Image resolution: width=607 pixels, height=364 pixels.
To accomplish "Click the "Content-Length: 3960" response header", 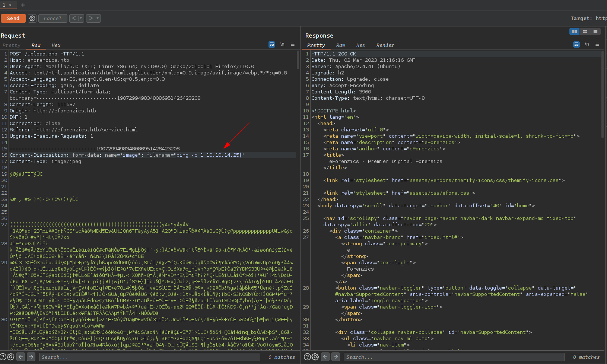I will click(x=341, y=92).
